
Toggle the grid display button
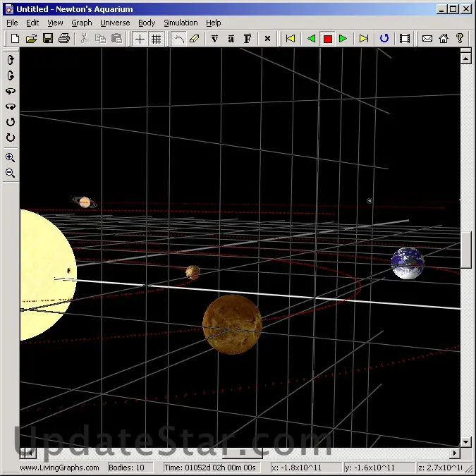click(x=157, y=39)
